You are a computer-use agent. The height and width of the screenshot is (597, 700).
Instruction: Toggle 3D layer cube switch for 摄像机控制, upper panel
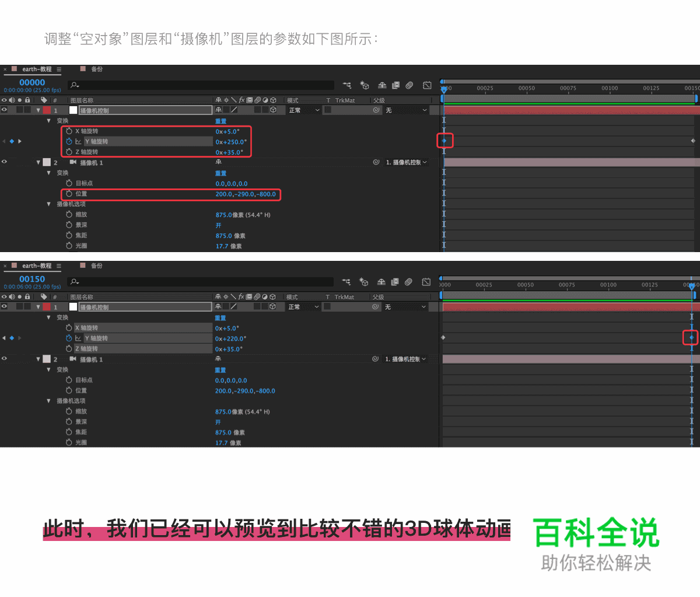click(x=272, y=110)
